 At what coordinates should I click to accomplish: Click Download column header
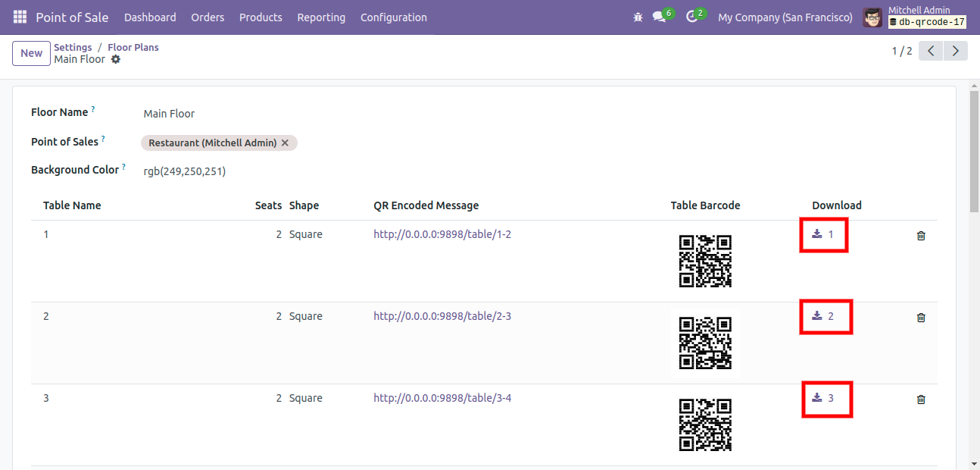pyautogui.click(x=837, y=205)
